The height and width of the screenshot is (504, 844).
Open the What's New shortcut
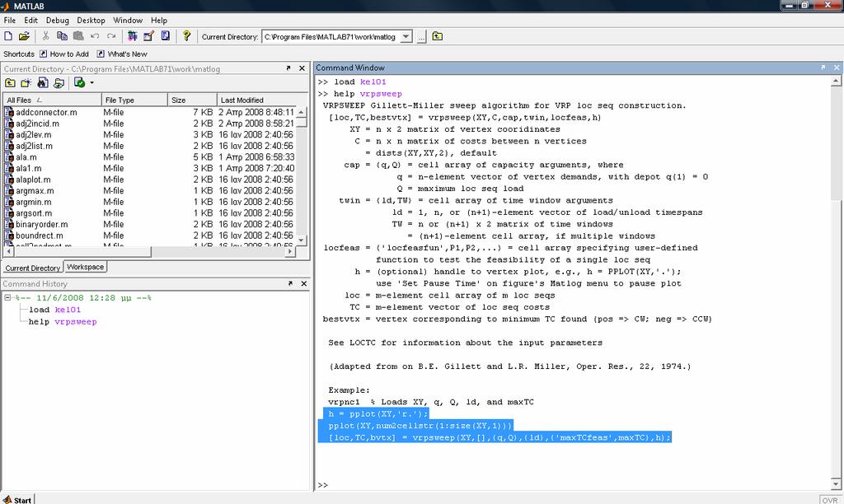coord(122,54)
